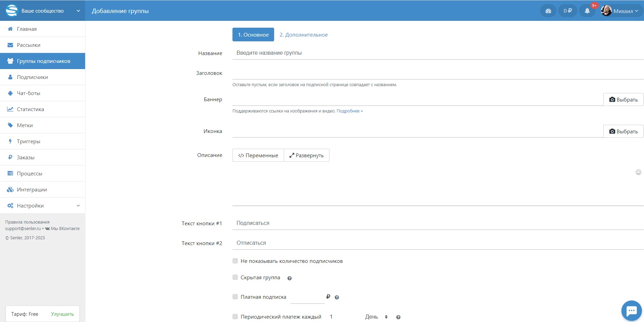Image resolution: width=644 pixels, height=322 pixels.
Task: Open Чат-боты in the sidebar
Action: [29, 93]
